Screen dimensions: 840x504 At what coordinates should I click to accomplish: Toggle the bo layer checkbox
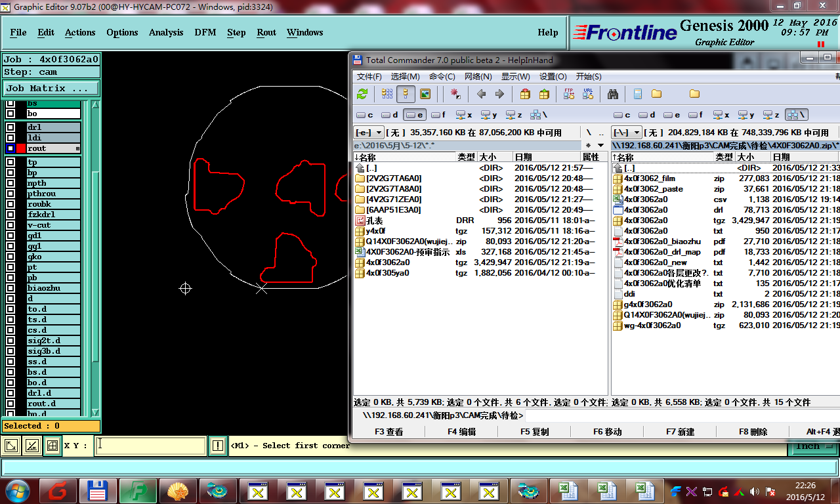coord(10,114)
